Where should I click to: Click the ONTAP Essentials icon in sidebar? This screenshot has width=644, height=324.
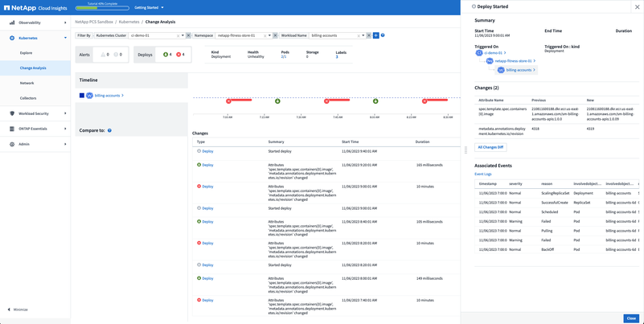tap(12, 129)
